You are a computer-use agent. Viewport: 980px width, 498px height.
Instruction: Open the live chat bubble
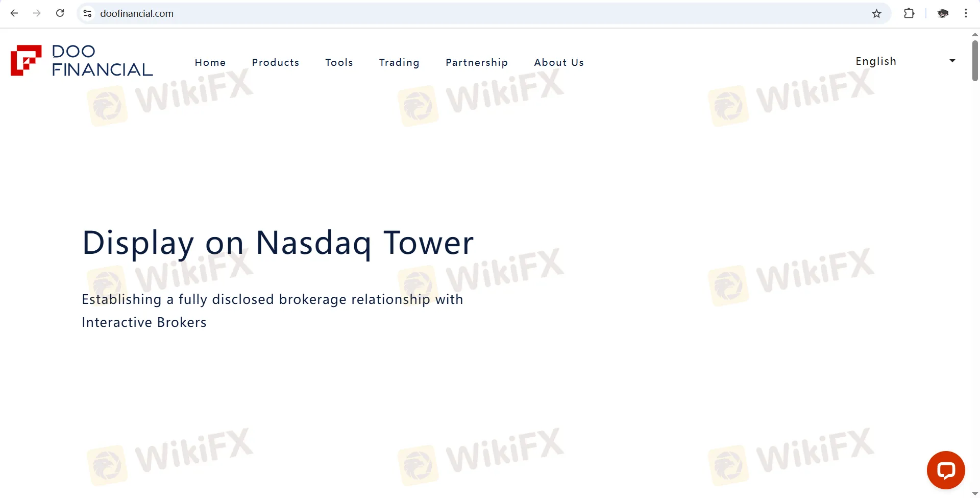pyautogui.click(x=945, y=470)
